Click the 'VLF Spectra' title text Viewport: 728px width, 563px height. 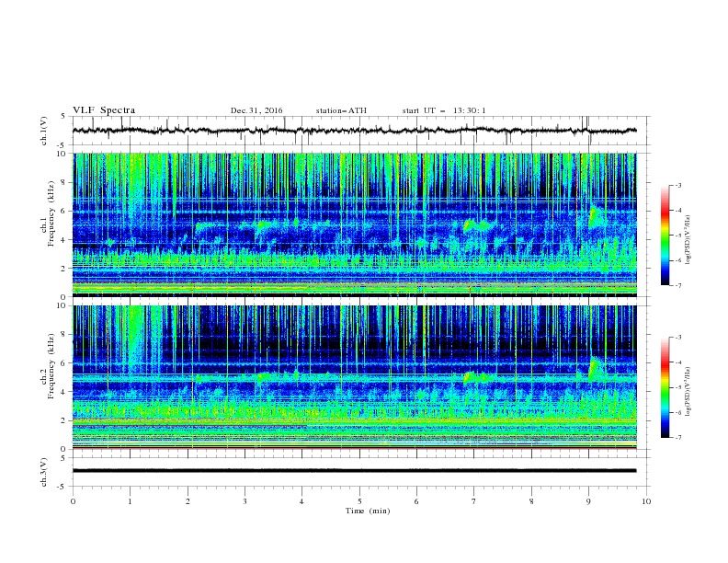[104, 110]
